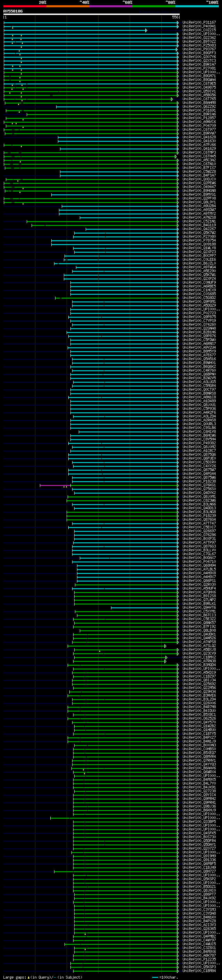Select hit label UniRef100_O49447
222x980 pixels.
click(x=199, y=187)
